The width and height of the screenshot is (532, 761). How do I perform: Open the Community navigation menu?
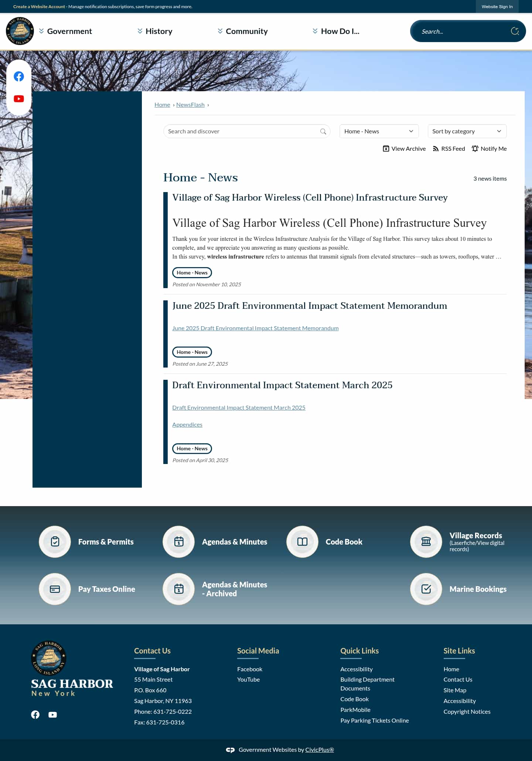[247, 31]
